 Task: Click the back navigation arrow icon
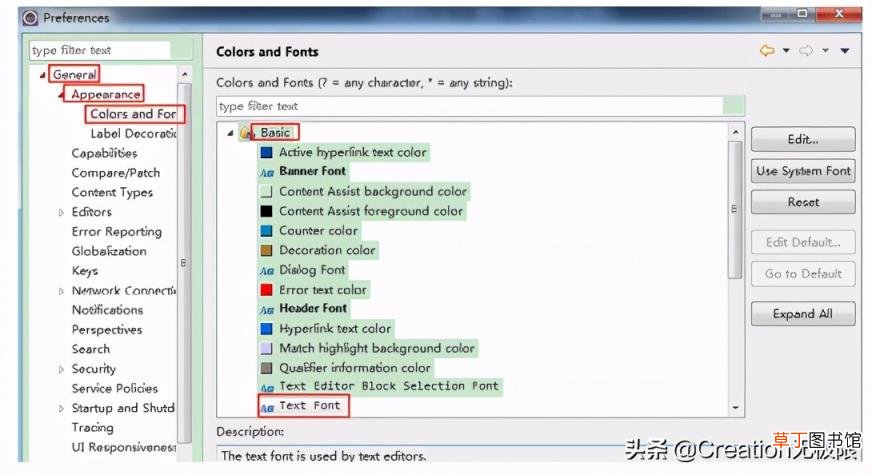tap(767, 51)
